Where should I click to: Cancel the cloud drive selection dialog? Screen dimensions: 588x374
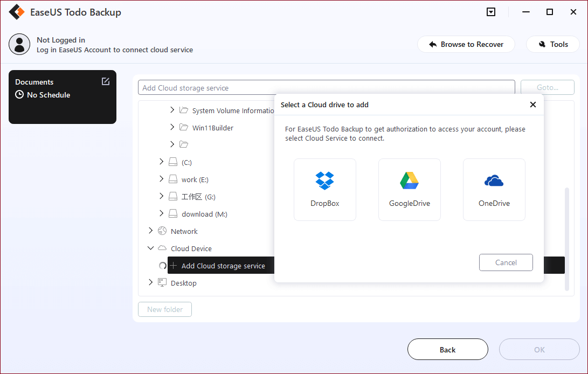[x=506, y=262]
